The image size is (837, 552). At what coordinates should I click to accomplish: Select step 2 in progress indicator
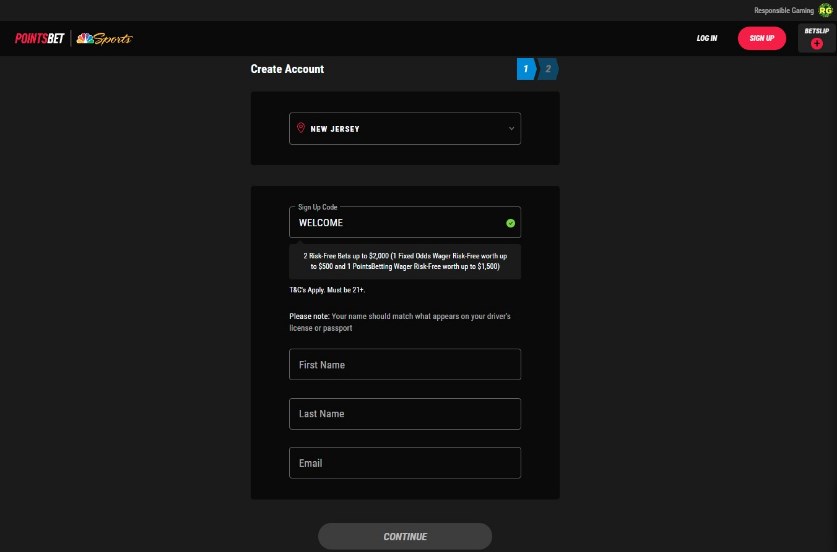(548, 69)
